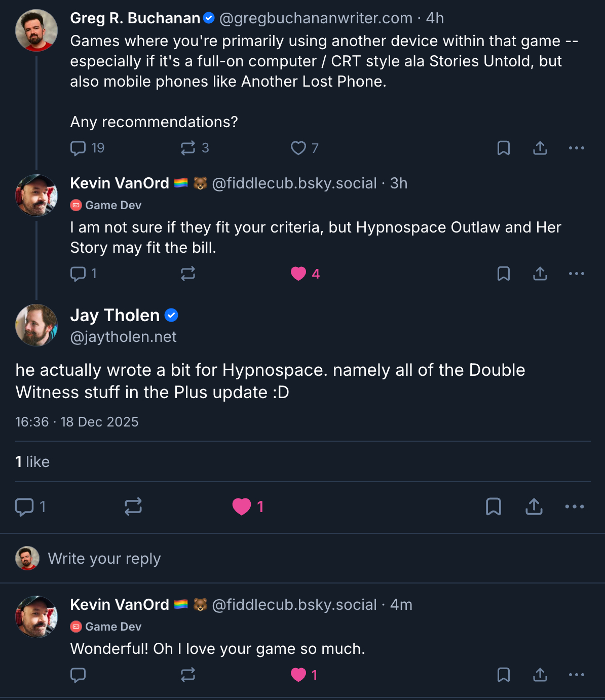The image size is (605, 700).
Task: Open more options on Jay Tholen's post
Action: (575, 507)
